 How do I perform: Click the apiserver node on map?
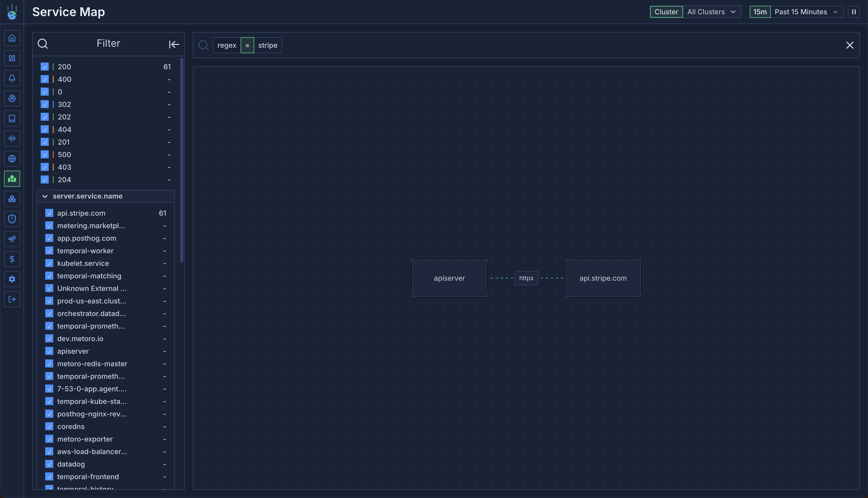click(x=449, y=278)
